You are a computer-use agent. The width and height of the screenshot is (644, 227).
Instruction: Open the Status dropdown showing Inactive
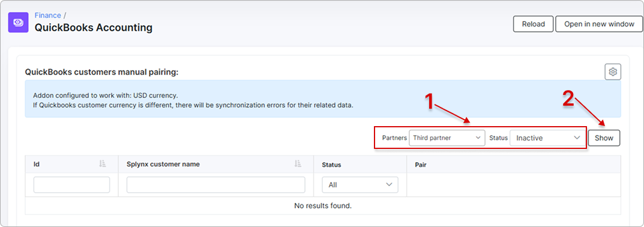(x=547, y=138)
